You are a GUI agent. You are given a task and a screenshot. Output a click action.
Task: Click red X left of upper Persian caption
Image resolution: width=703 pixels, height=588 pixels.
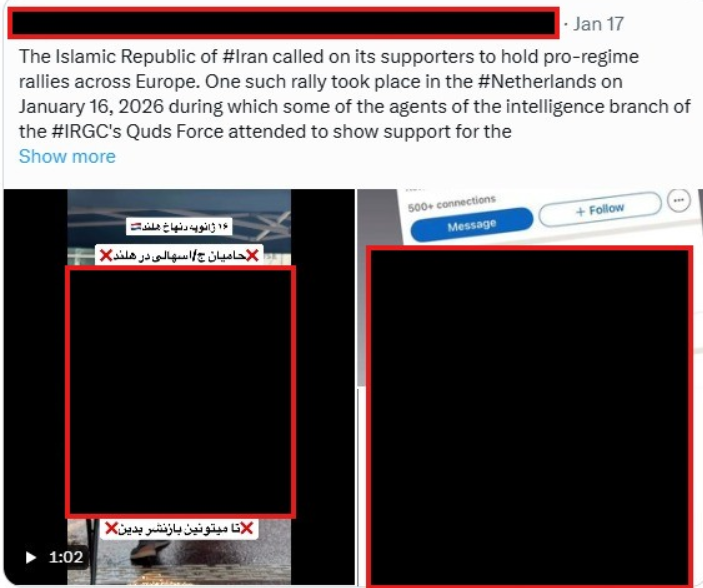[x=106, y=256]
